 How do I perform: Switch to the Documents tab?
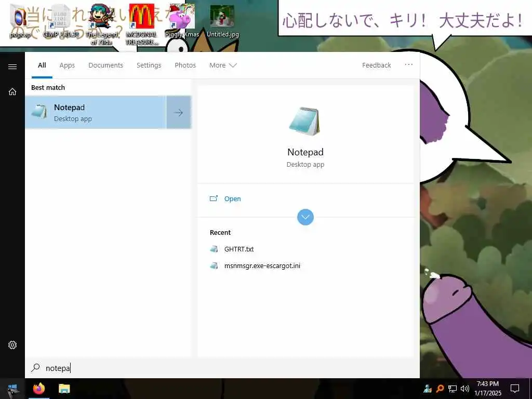(x=105, y=65)
